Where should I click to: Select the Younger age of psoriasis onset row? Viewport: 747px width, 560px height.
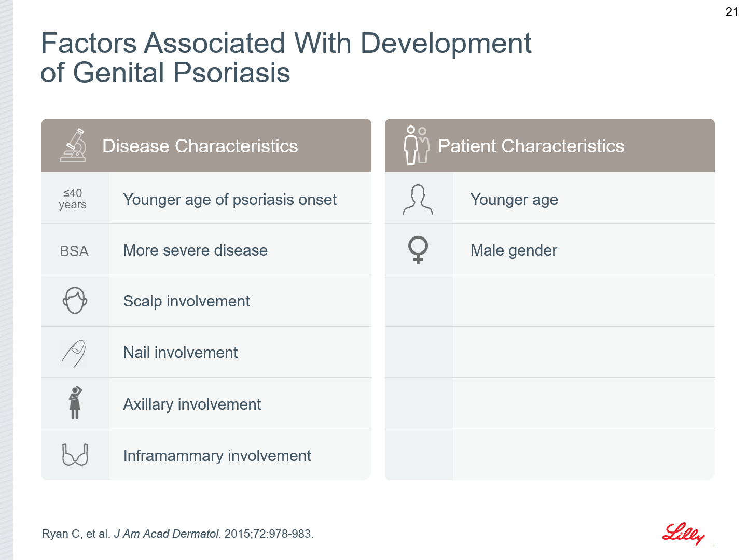[206, 199]
